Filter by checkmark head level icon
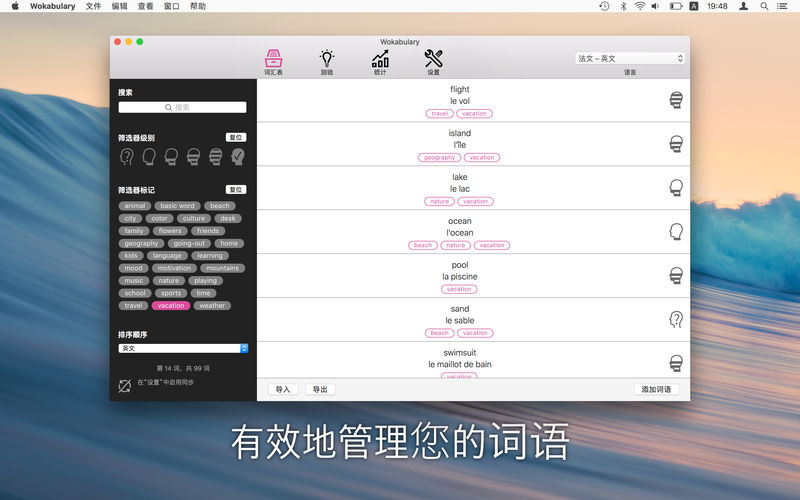Image resolution: width=800 pixels, height=500 pixels. pos(238,157)
